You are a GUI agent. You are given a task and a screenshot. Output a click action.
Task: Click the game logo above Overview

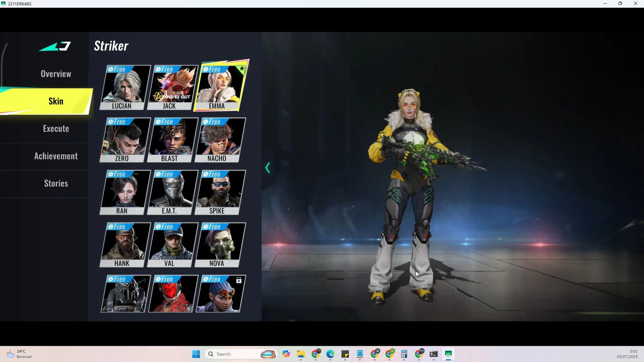(55, 46)
